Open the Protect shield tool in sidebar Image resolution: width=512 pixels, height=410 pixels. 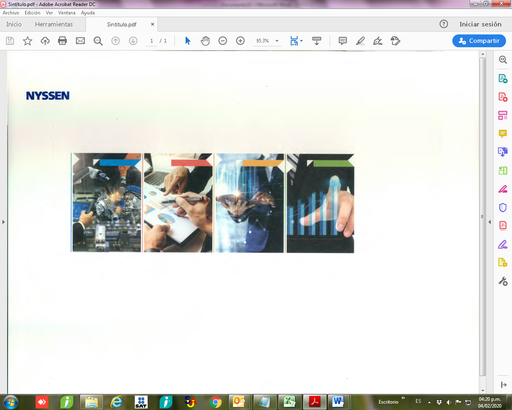pyautogui.click(x=503, y=208)
